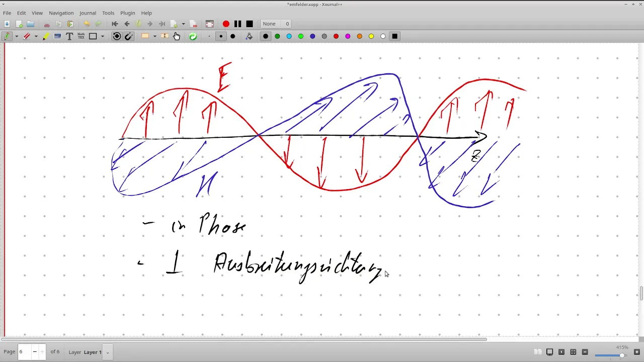Open the selection tools dropdown arrow
Screen dimensions: 644x362
(154, 36)
